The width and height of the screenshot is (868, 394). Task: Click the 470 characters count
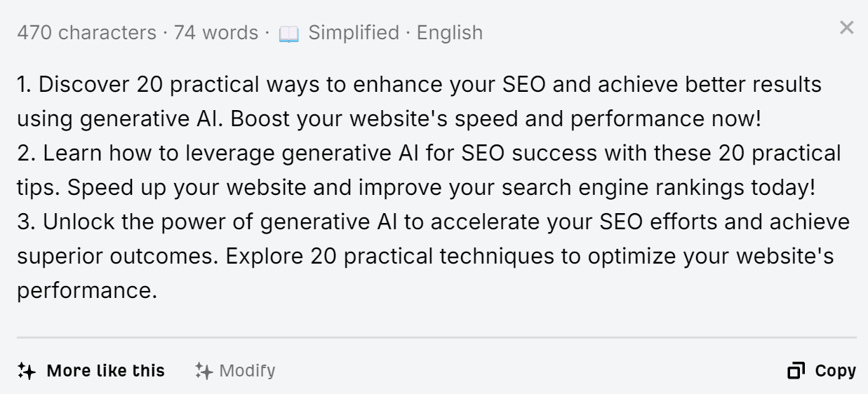click(x=86, y=33)
